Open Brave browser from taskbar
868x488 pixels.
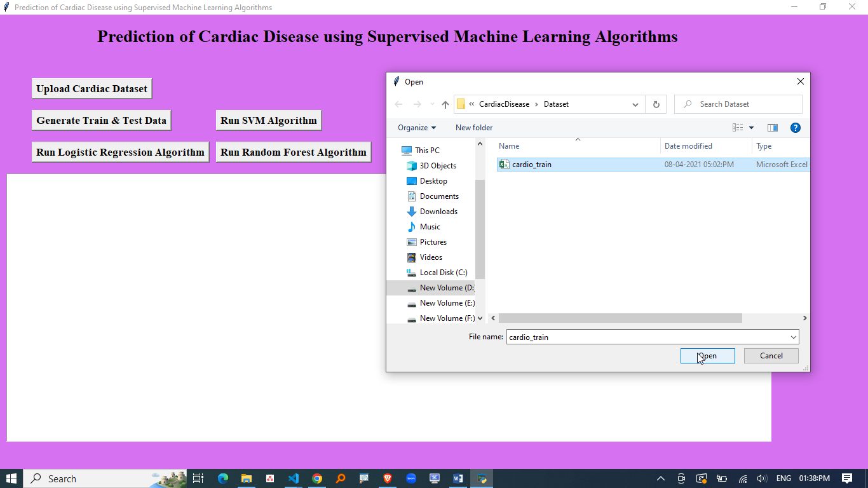coord(388,478)
